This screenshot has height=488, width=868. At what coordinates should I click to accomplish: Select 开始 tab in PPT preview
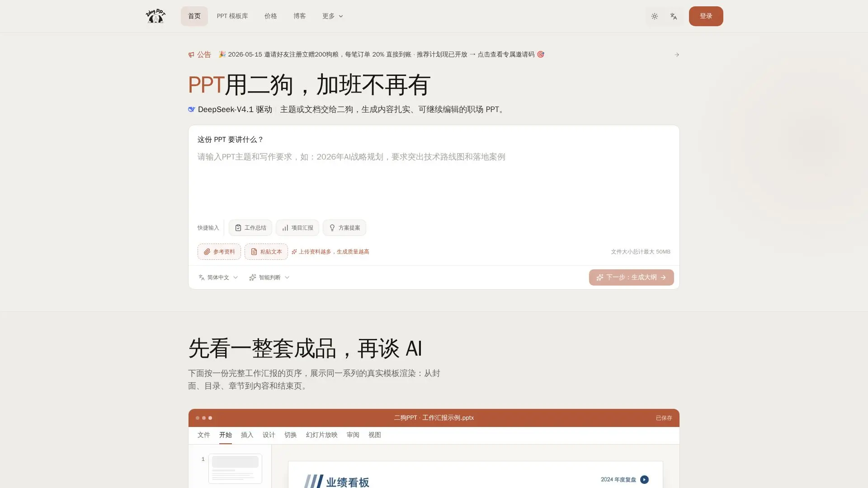[225, 435]
